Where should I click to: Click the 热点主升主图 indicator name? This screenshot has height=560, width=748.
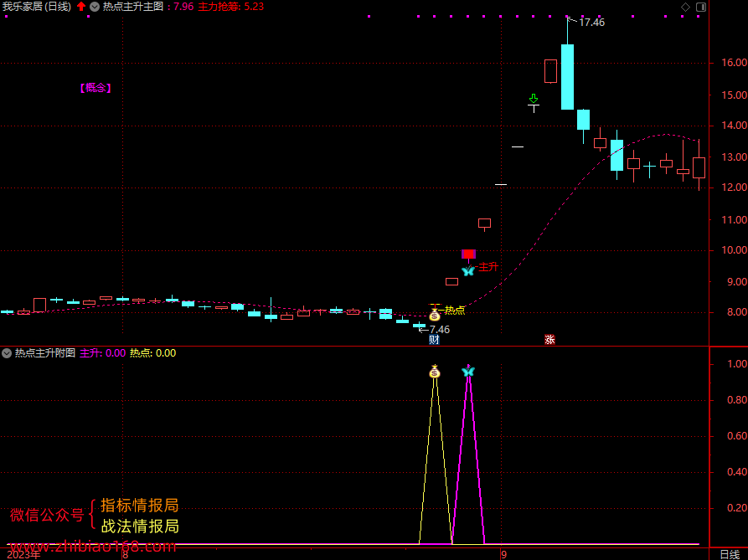point(133,7)
